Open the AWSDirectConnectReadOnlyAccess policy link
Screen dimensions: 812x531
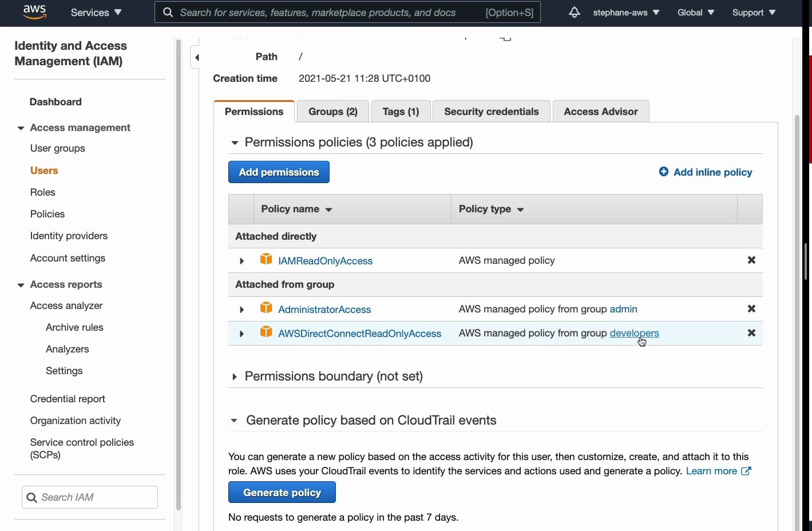[x=359, y=334]
